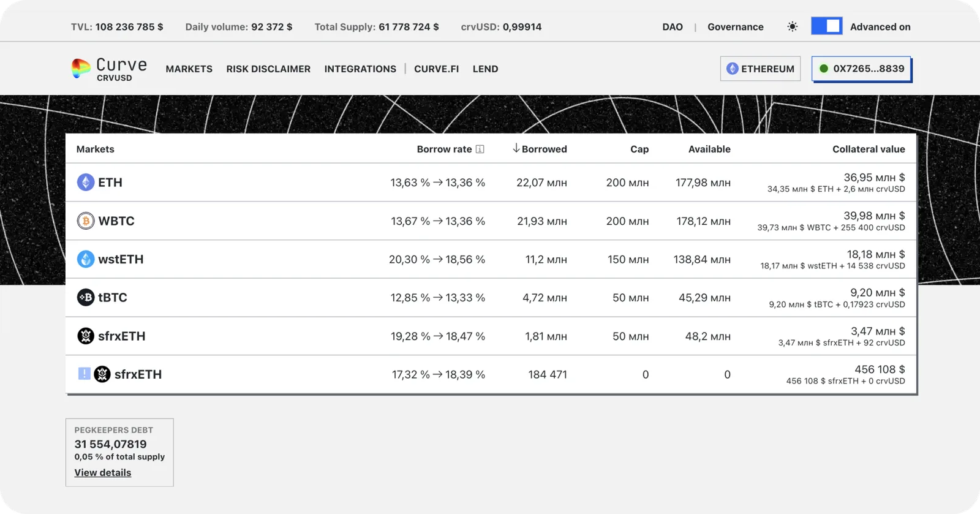The image size is (980, 514).
Task: Sort by the Borrow rate column header
Action: (x=444, y=149)
